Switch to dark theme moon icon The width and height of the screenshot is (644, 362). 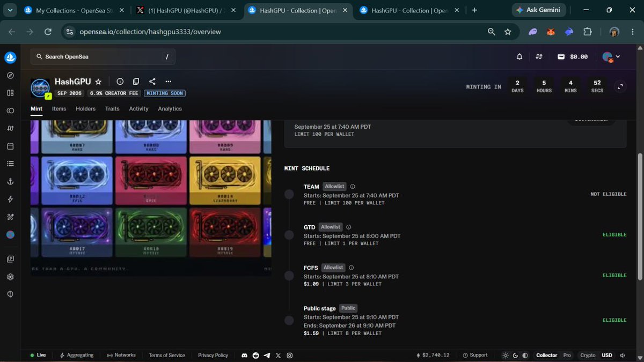tap(515, 356)
